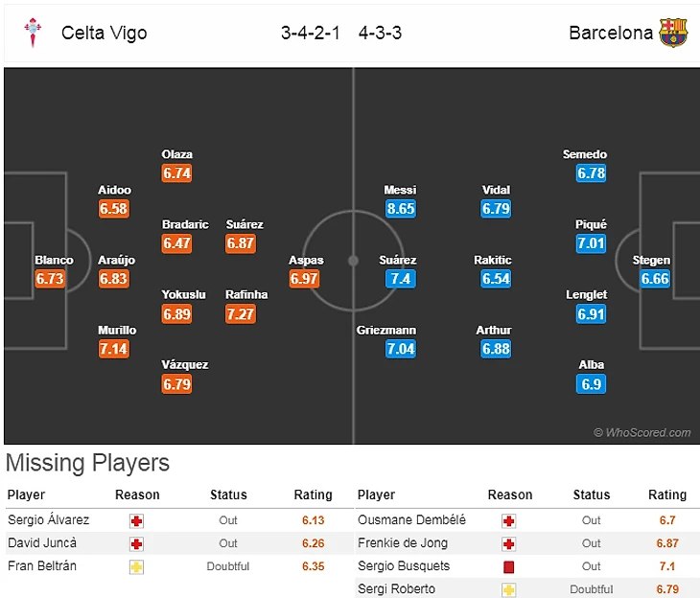700x598 pixels.
Task: Open Sergio Busquets in missing players list
Action: coord(403,566)
